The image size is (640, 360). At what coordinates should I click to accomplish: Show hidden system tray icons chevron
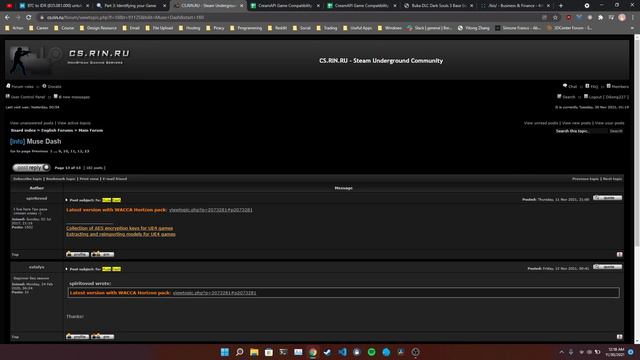click(x=561, y=352)
